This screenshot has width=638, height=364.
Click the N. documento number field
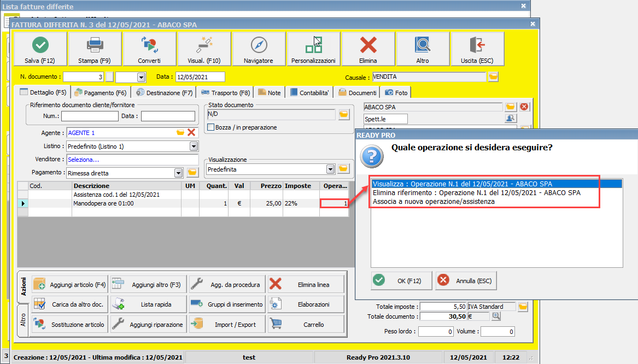tap(84, 77)
